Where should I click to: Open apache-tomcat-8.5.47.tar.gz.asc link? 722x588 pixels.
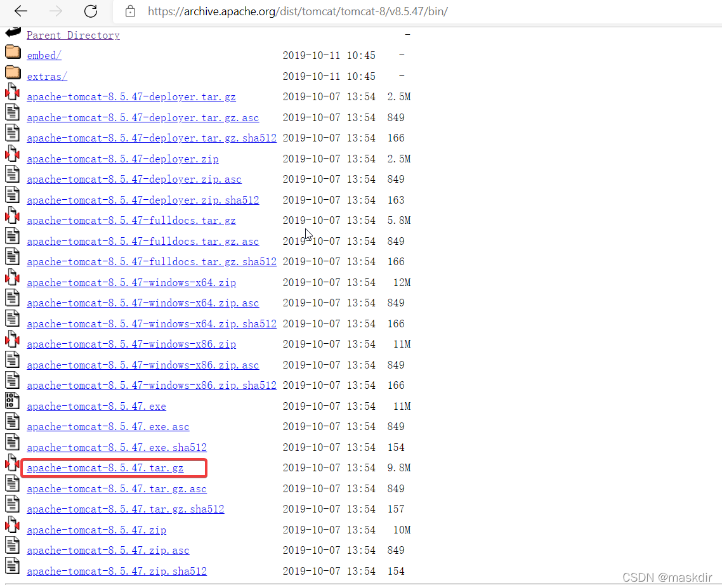[x=117, y=489]
